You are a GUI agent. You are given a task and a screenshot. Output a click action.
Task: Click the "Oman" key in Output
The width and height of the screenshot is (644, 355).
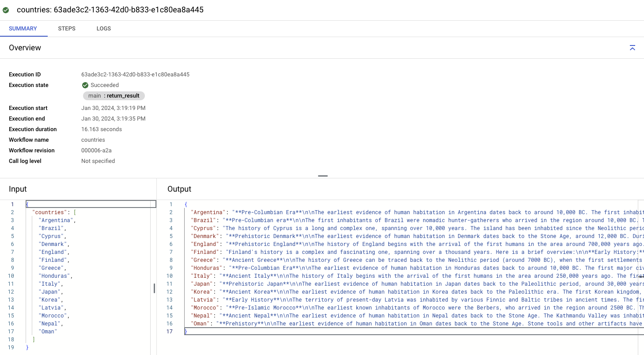point(201,324)
